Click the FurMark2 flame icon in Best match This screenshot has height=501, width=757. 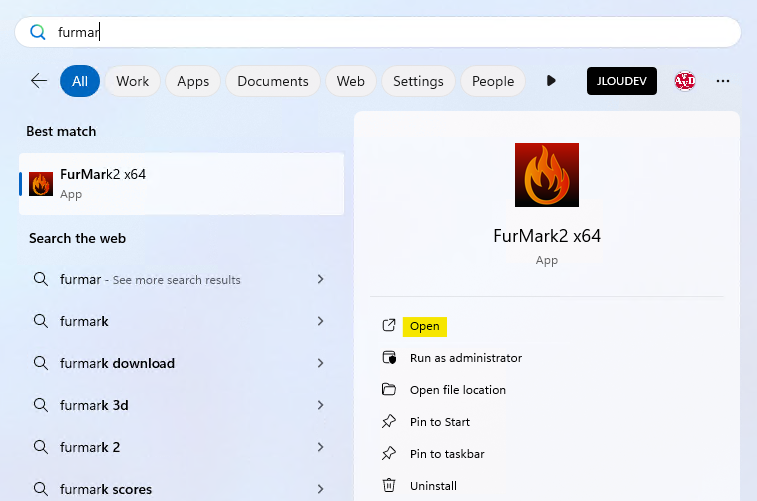[41, 184]
